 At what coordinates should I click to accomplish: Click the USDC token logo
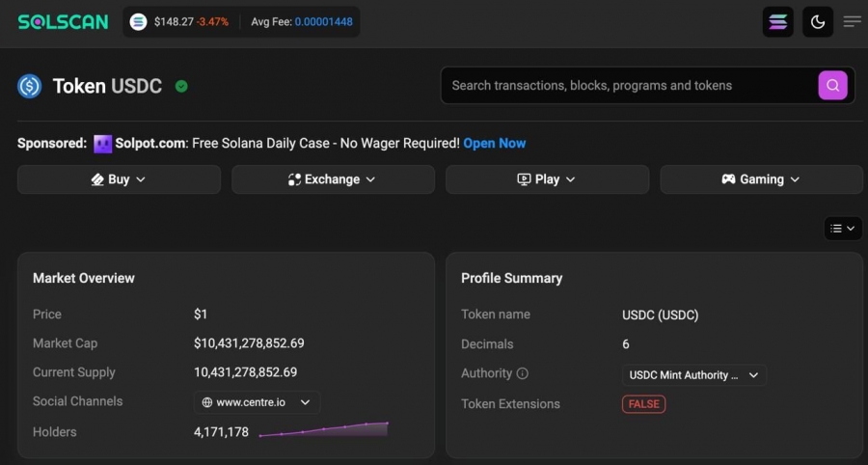coord(29,87)
